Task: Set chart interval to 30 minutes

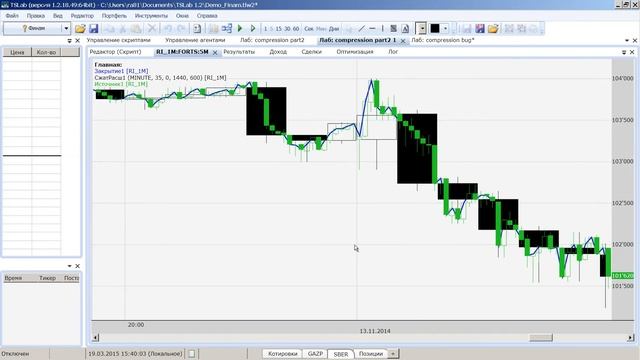Action: point(287,29)
